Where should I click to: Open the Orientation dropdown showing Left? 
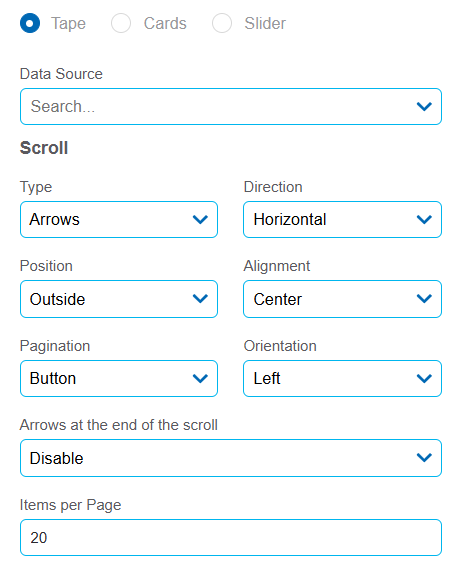(342, 378)
